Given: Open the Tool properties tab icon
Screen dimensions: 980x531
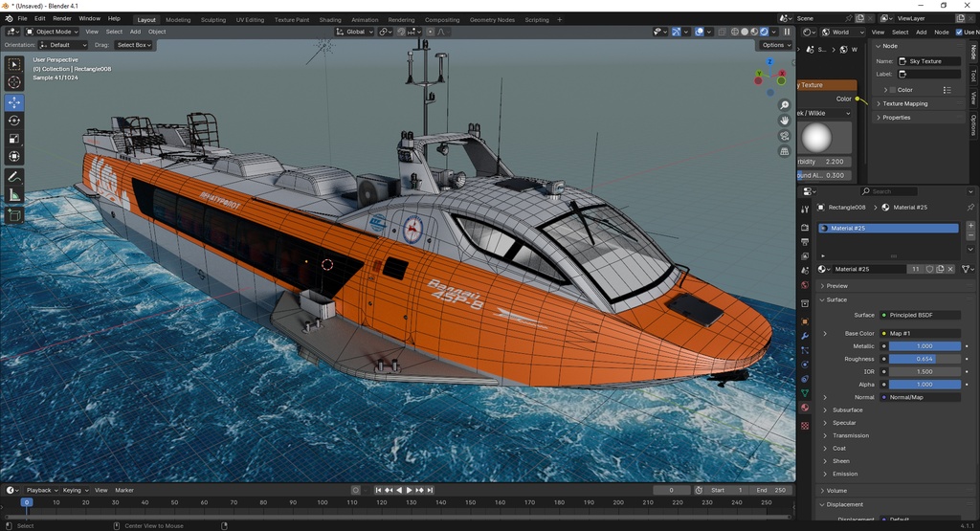Looking at the screenshot, I should (805, 210).
